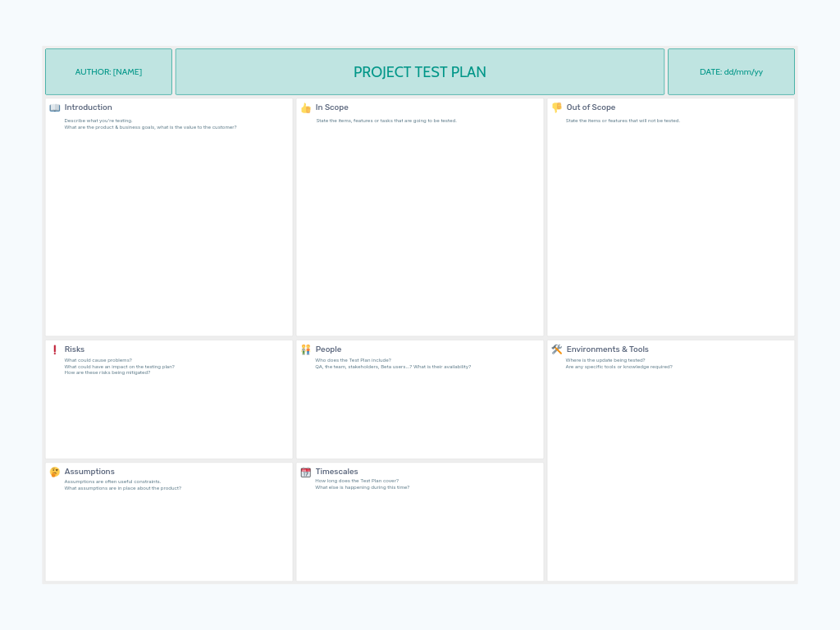The height and width of the screenshot is (630, 840).
Task: Click the In Scope heading
Action: [x=332, y=107]
